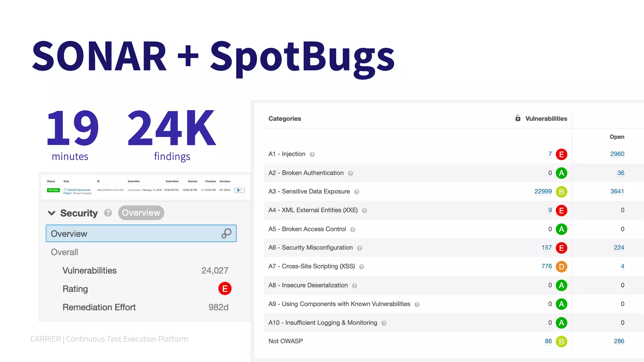Screen dimensions: 644x362
Task: Show help for A7 - Cross-Site Scripting
Action: click(362, 267)
